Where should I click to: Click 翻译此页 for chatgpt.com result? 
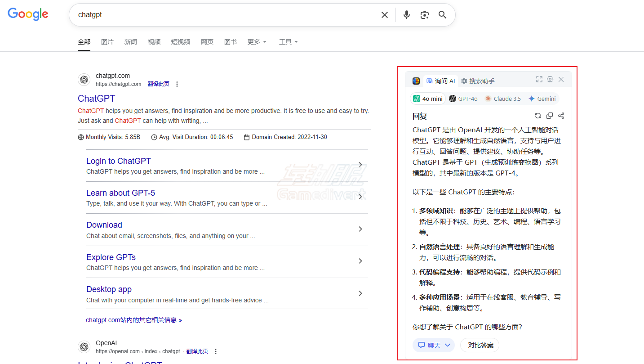159,84
